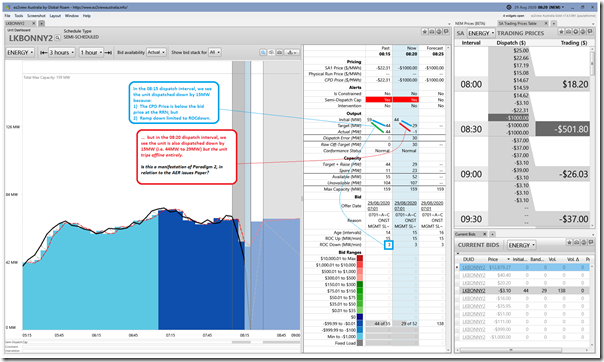
Task: Click the favourite star in Unit Dashboard header
Action: click(x=424, y=32)
